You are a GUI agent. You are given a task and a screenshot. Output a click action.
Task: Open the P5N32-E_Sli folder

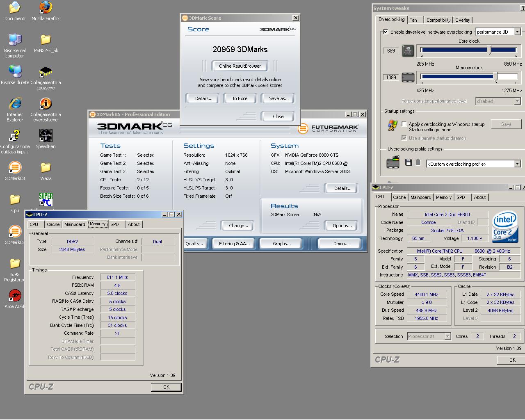pyautogui.click(x=46, y=43)
